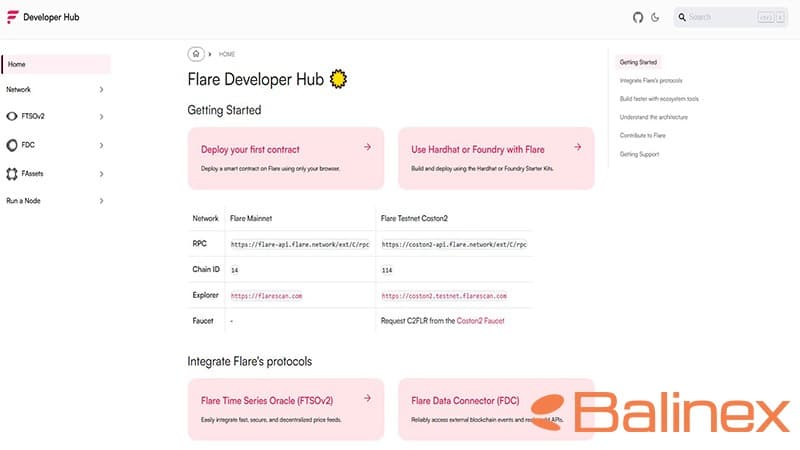Click the FDC sidebar icon

12,145
